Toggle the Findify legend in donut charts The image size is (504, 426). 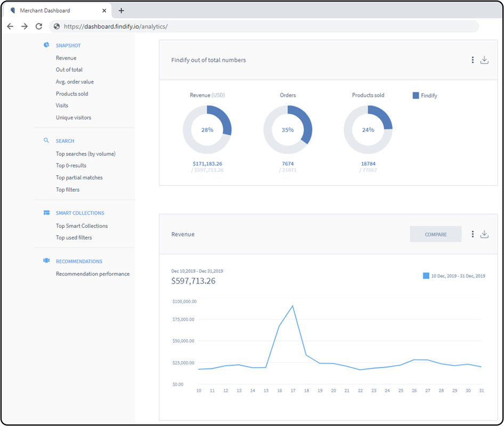coord(425,95)
